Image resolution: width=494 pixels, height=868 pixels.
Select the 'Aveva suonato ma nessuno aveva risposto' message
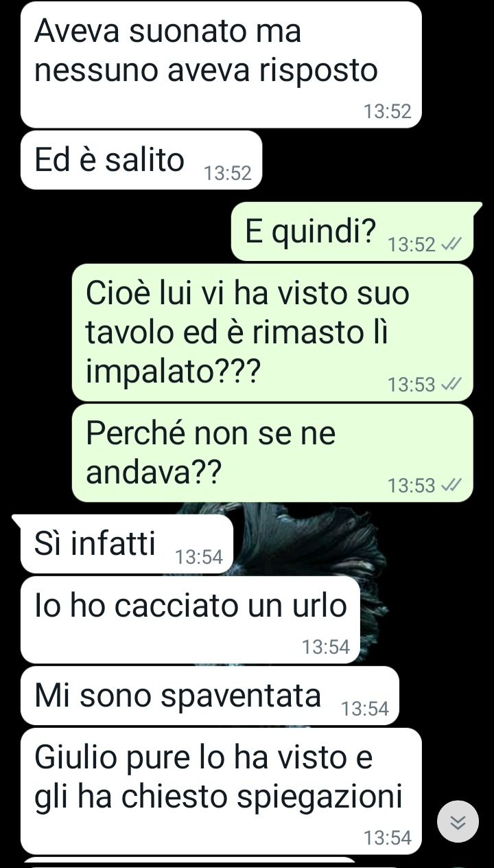221,65
